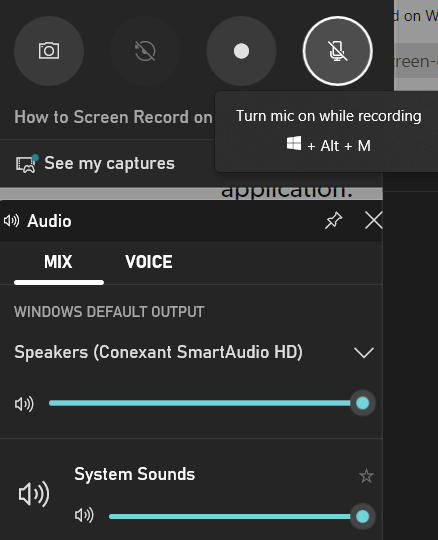Screen dimensions: 438x540
Task: Mute System Sounds via small speaker icon
Action: pos(84,516)
